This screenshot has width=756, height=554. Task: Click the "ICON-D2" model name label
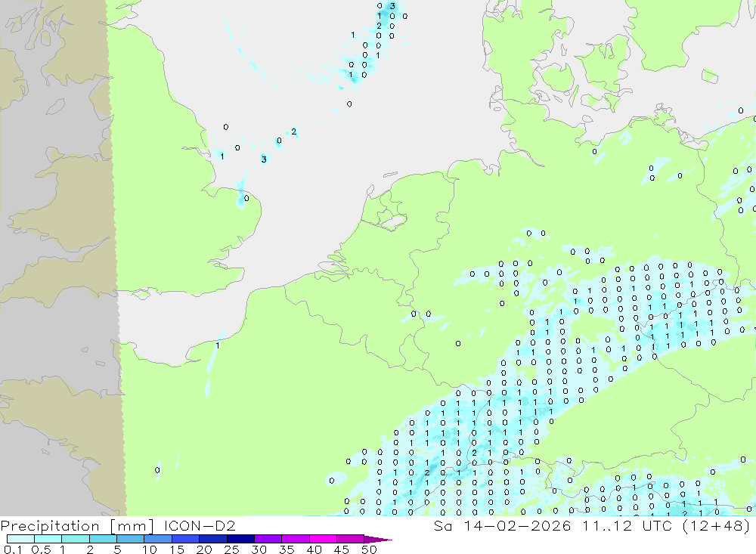tap(200, 525)
